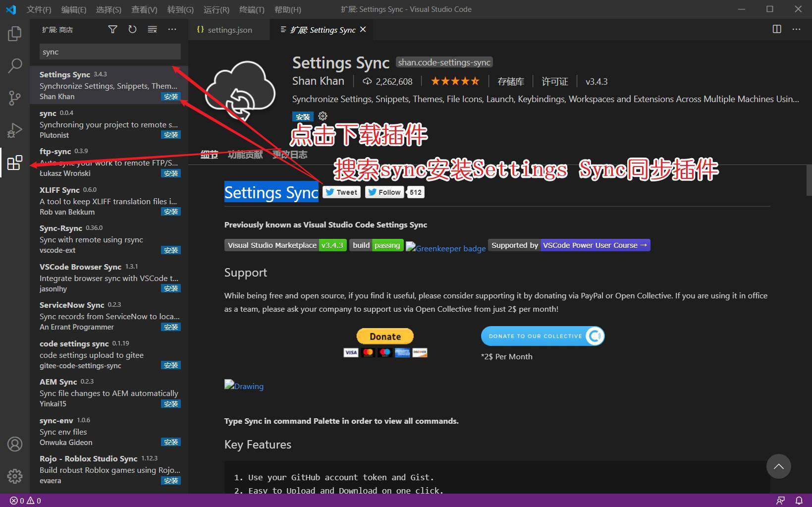This screenshot has height=507, width=812.
Task: Open the Explorer view in activity bar
Action: point(15,34)
